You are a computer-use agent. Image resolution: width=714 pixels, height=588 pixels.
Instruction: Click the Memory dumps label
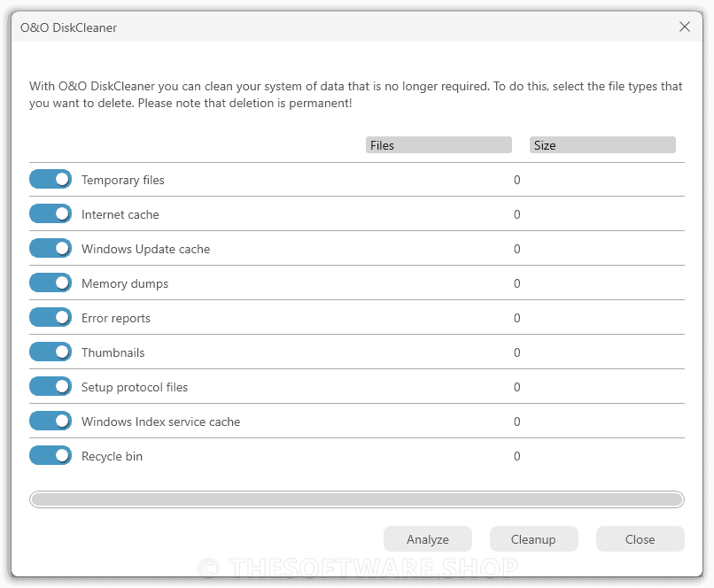[x=125, y=284]
